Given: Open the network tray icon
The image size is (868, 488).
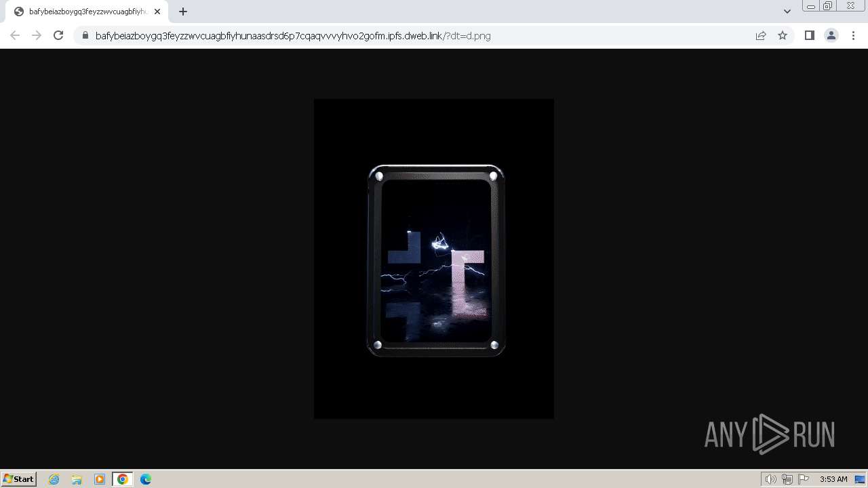Looking at the screenshot, I should [x=787, y=479].
